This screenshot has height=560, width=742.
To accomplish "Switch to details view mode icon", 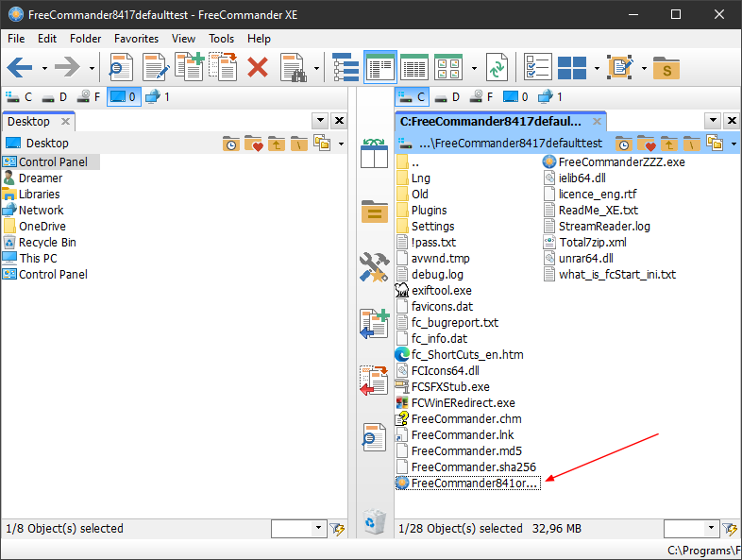I will (414, 68).
